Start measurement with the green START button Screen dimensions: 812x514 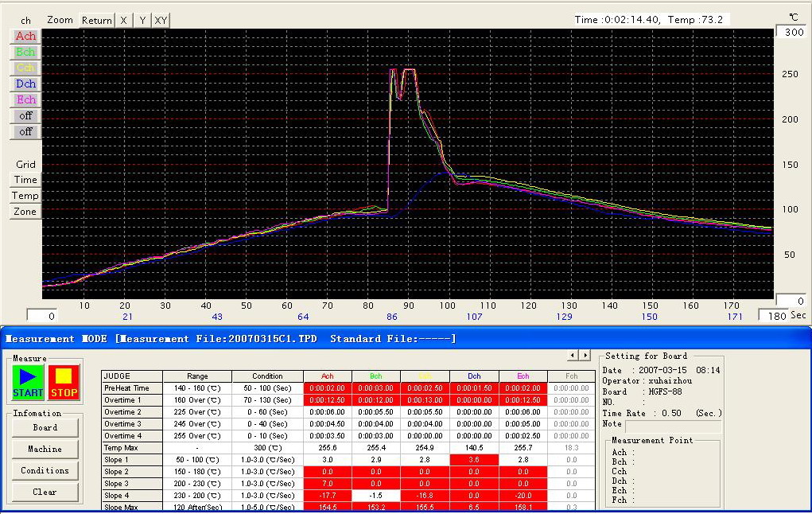click(28, 382)
